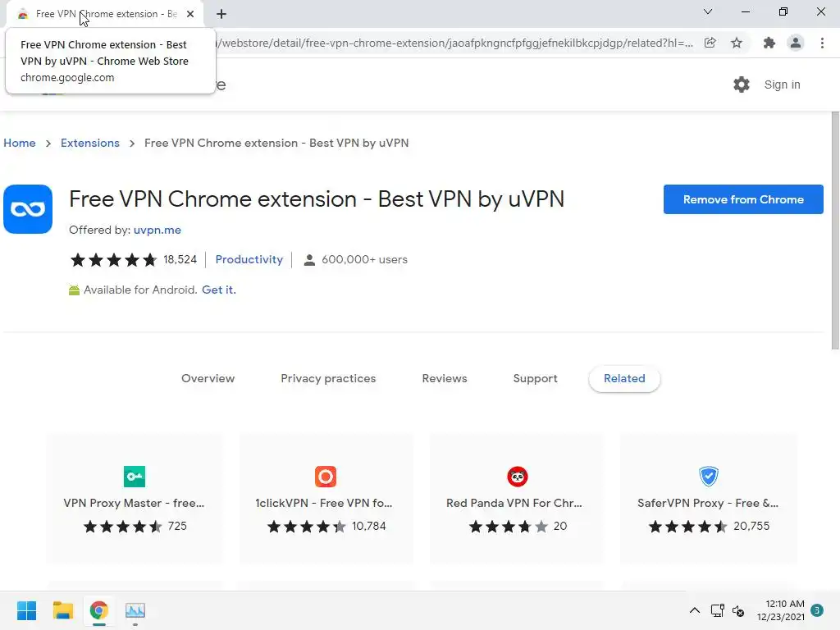
Task: Click the 20,755 rating count
Action: click(751, 526)
